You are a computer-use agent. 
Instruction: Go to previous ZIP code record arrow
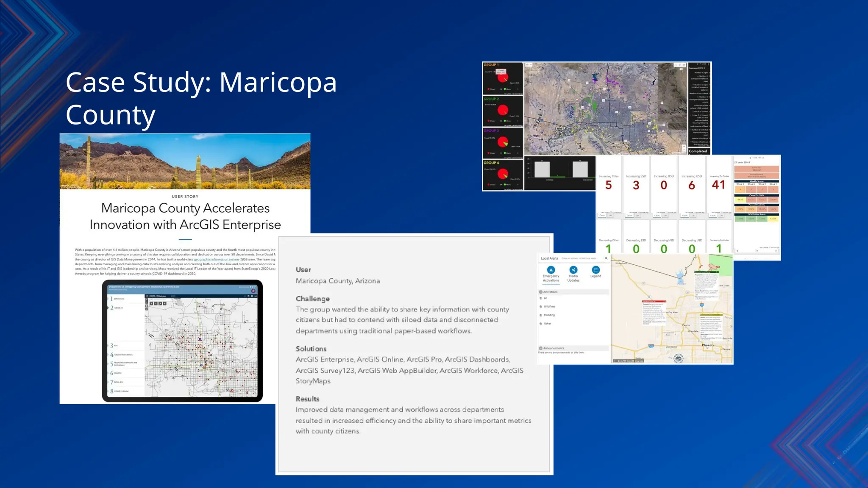(x=751, y=158)
